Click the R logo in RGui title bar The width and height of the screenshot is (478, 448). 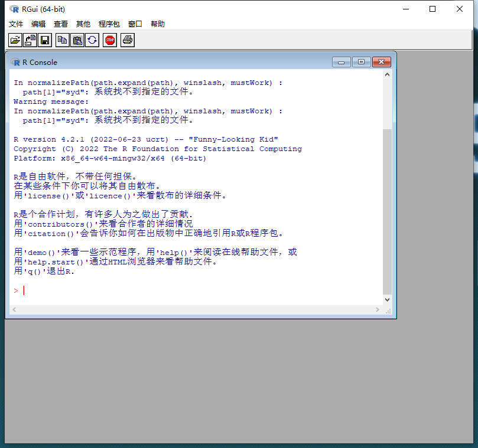tap(14, 9)
